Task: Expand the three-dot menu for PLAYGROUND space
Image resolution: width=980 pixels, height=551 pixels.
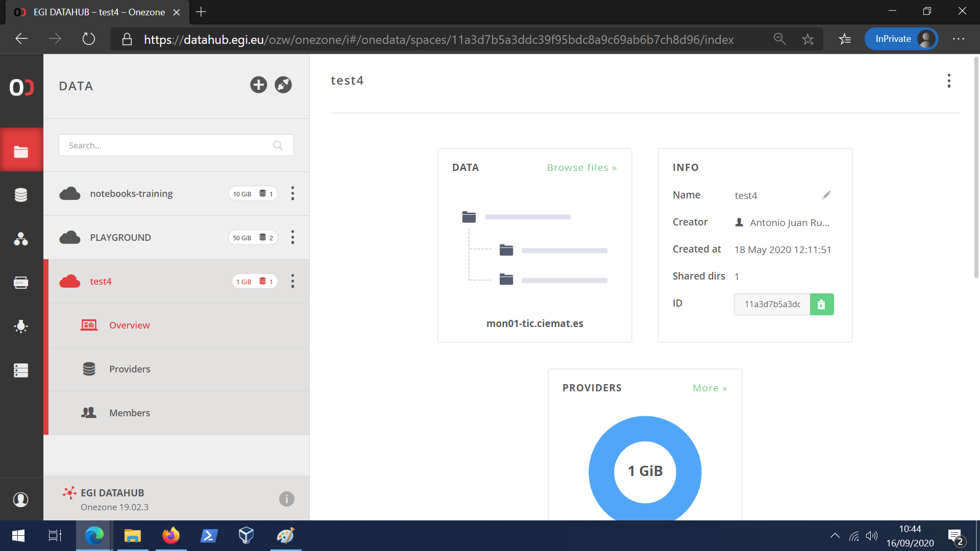Action: tap(292, 237)
